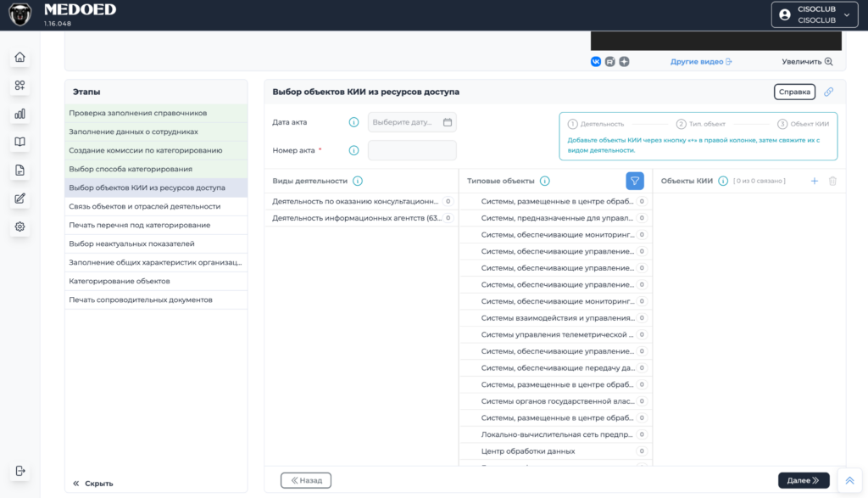Viewport: 868px width, 498px height.
Task: Select Системы, обеспечивающие передачу да... row
Action: [x=556, y=368]
